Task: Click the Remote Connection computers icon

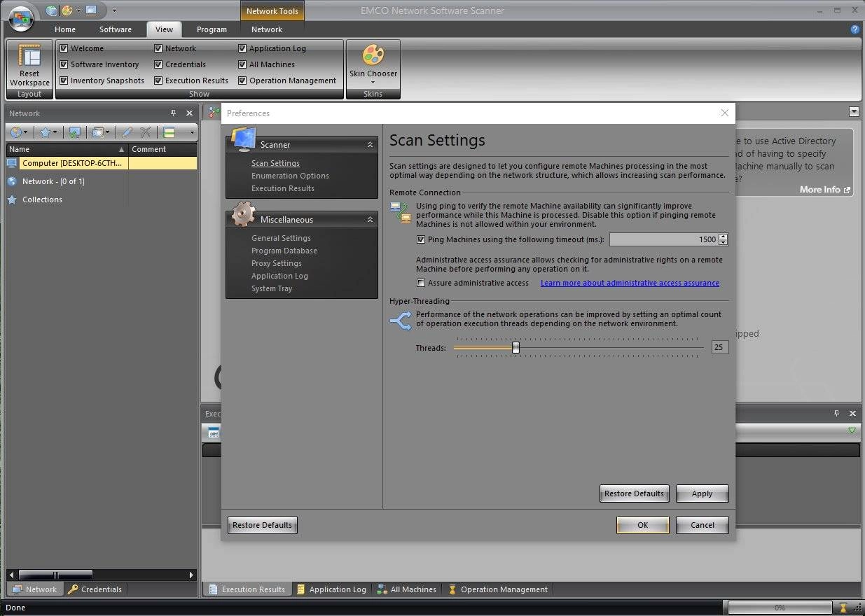Action: (400, 212)
